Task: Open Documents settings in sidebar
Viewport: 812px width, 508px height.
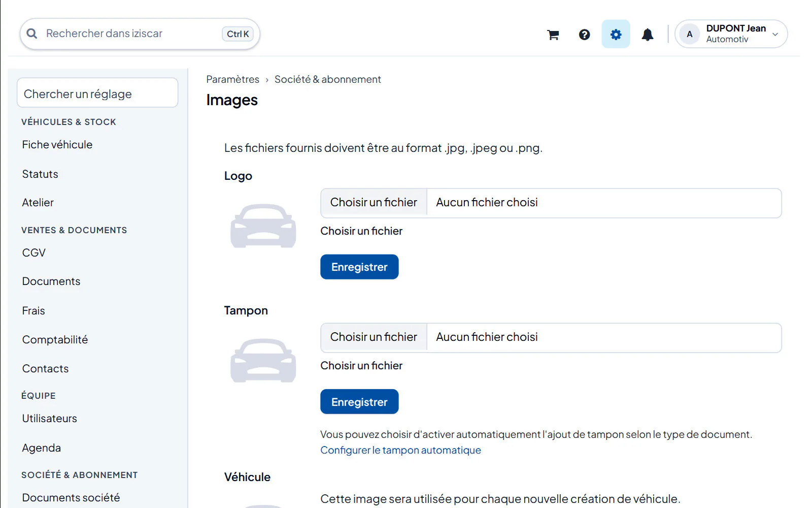Action: point(51,281)
